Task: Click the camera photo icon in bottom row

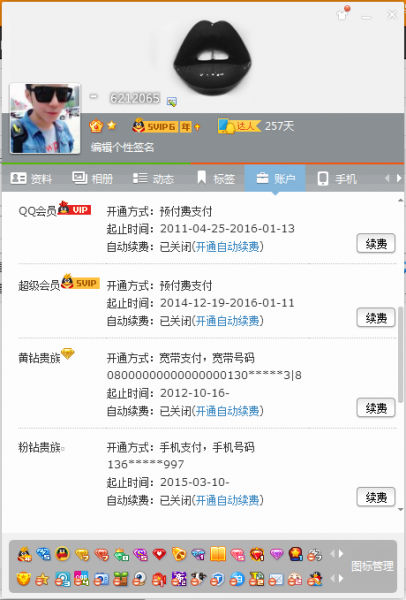Action: 101,579
